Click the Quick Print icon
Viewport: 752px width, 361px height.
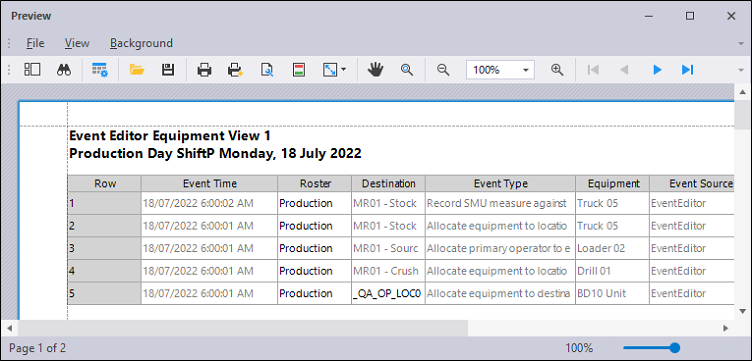235,70
